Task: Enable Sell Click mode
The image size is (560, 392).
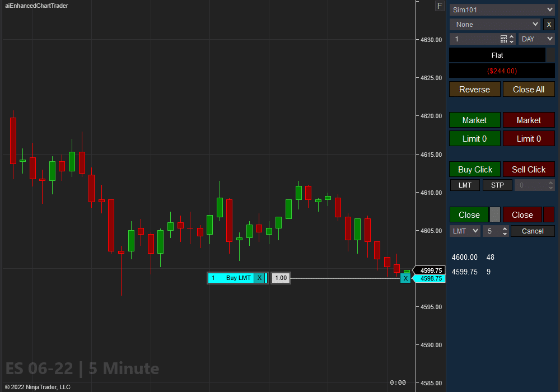Action: point(529,169)
